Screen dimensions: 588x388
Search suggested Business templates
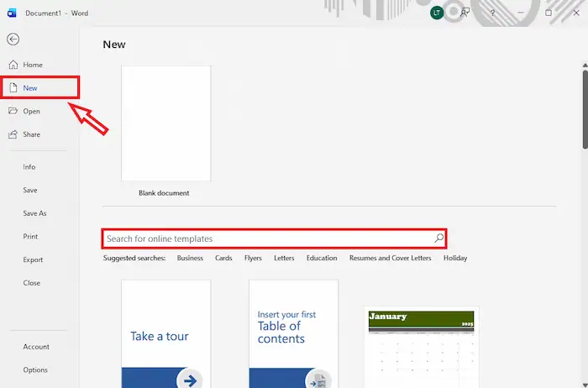[190, 258]
